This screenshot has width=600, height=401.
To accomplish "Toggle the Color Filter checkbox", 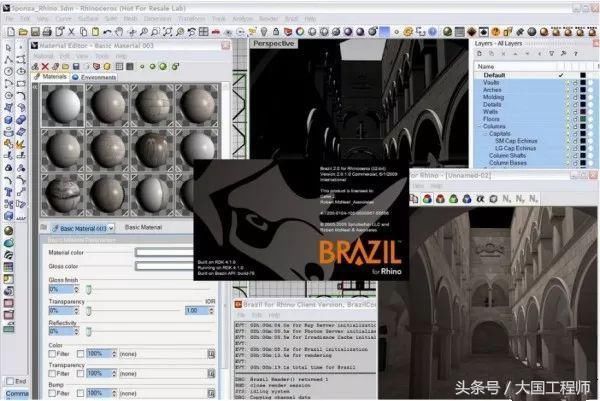I will click(x=53, y=353).
